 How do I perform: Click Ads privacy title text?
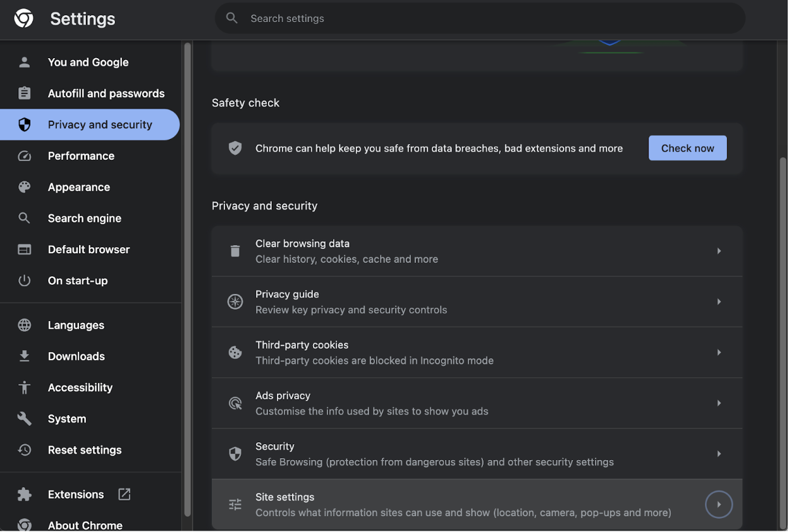coord(283,396)
